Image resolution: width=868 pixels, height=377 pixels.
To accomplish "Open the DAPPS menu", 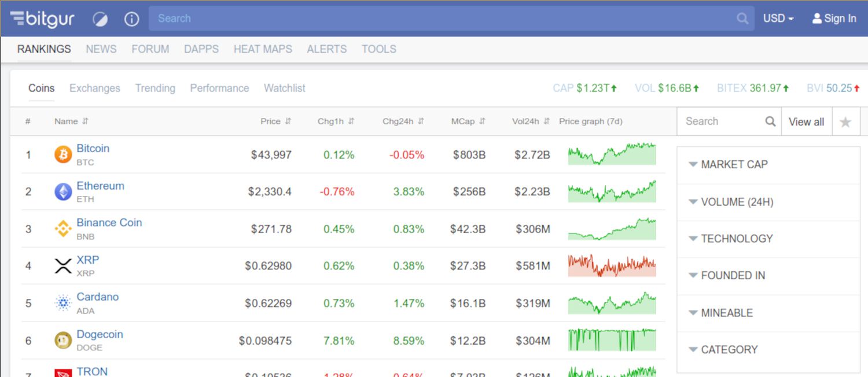I will click(201, 49).
